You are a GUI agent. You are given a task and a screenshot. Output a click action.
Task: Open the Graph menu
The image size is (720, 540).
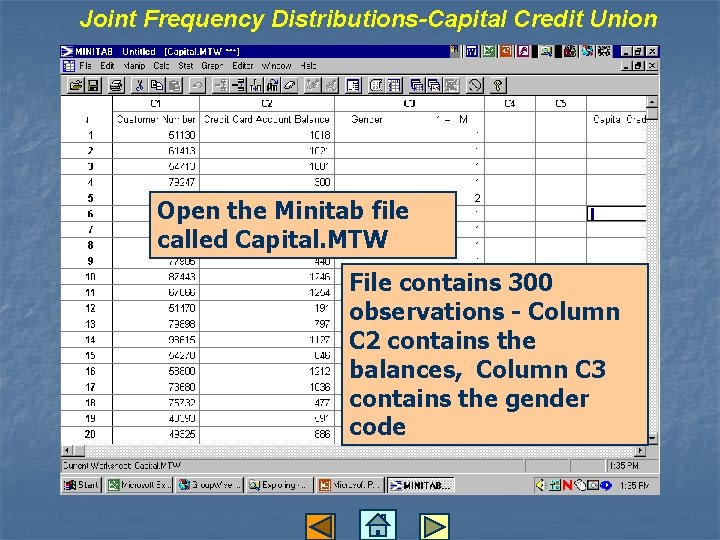click(212, 66)
